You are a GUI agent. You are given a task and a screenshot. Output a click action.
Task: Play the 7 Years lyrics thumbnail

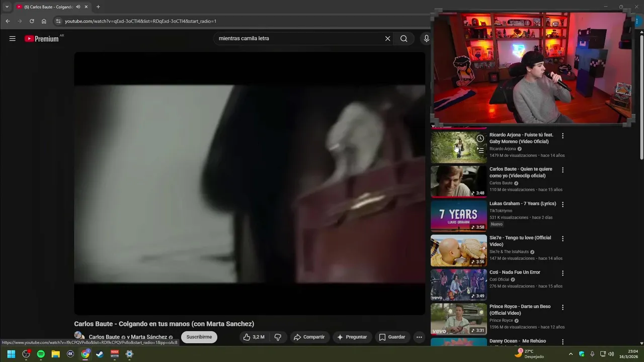click(459, 216)
